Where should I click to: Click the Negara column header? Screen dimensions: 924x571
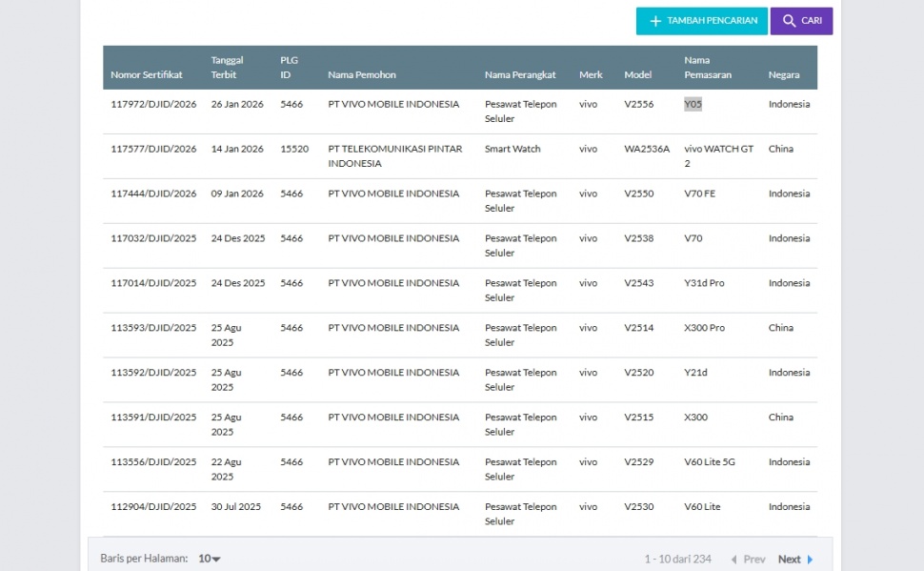point(784,75)
